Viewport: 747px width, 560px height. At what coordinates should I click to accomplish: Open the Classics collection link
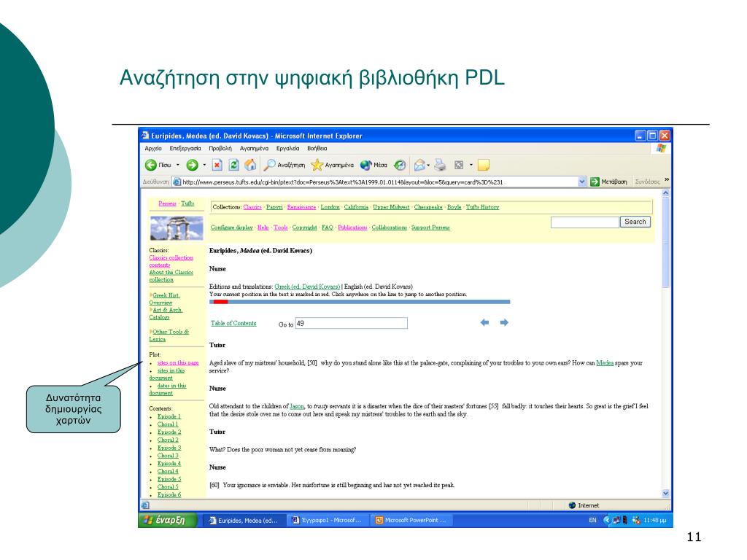coord(252,207)
